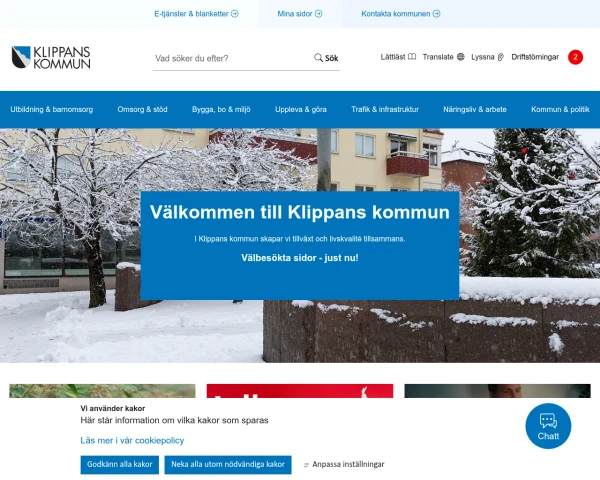Screen dimensions: 600x480
Task: Click the arrow icon beside Mina sidor
Action: click(x=318, y=14)
